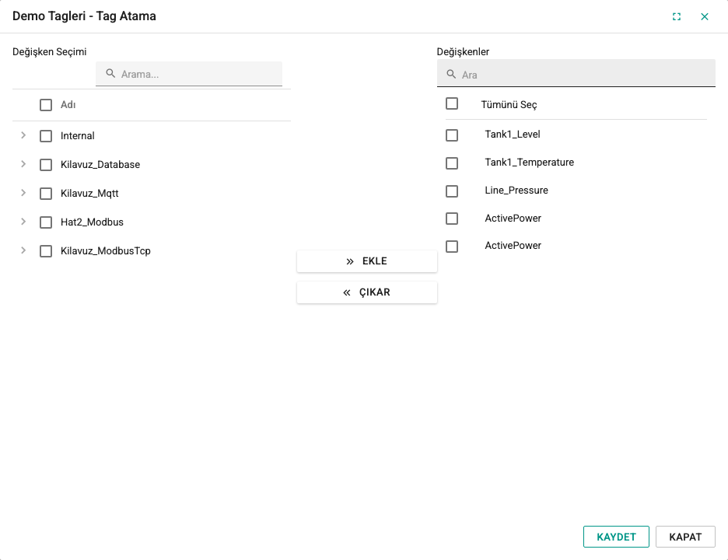Focus the Arama... search field
728x560 pixels.
tap(189, 74)
